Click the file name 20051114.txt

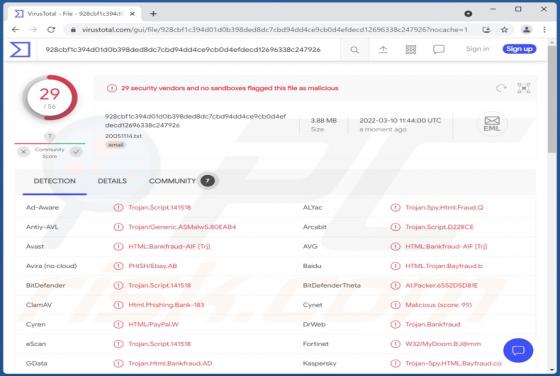(123, 136)
